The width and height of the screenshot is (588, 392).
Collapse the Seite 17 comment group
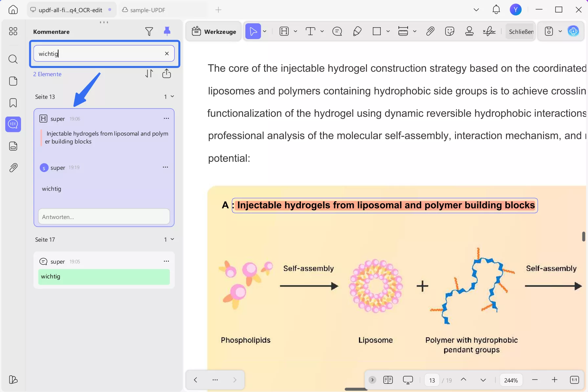point(172,239)
